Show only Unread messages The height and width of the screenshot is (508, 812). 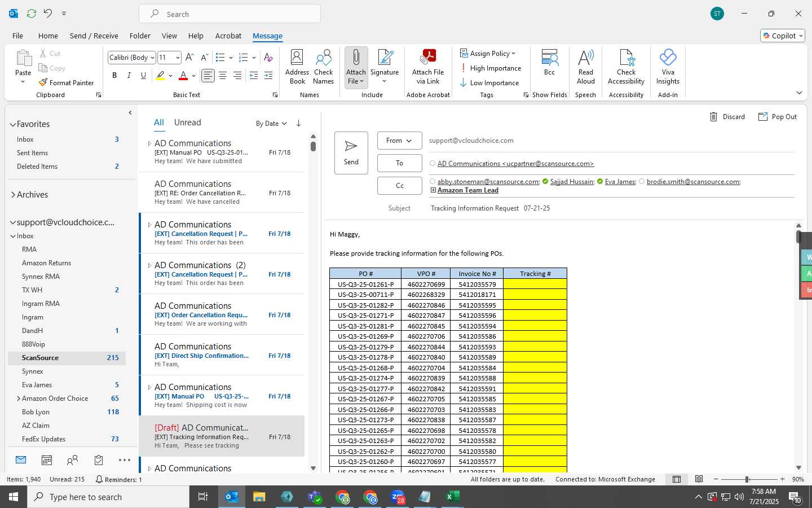pos(188,122)
